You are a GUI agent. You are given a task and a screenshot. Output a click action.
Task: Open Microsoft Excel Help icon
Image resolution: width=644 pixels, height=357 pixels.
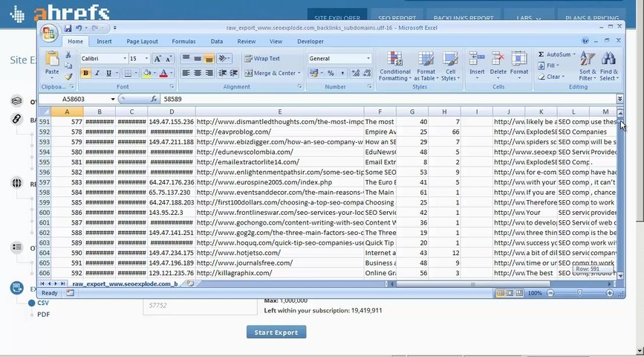[x=585, y=41]
